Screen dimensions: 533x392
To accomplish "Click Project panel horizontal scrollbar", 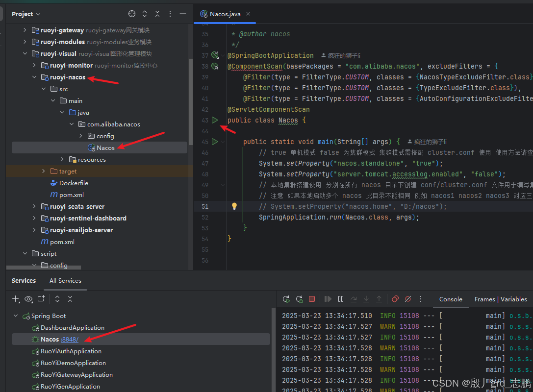I will coord(44,268).
